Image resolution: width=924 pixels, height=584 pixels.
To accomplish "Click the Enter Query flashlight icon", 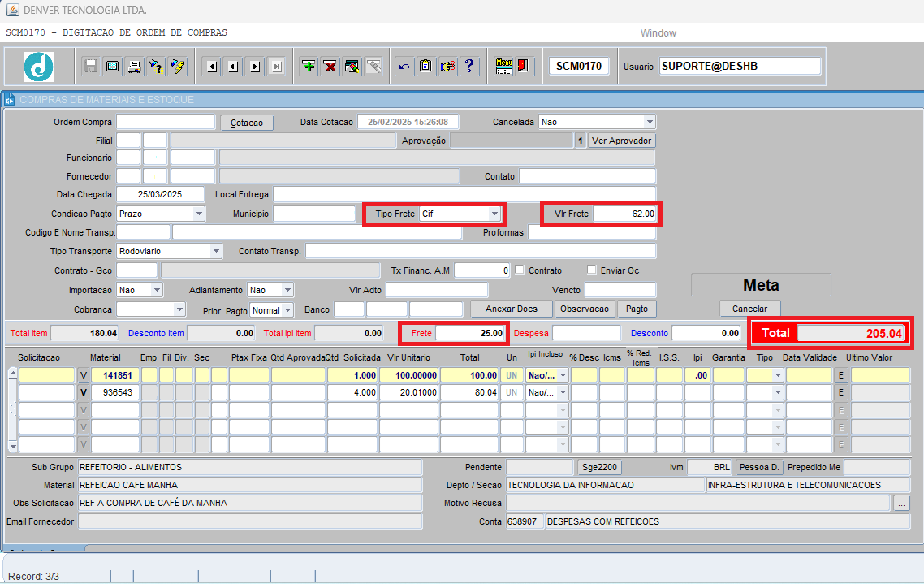I will tap(156, 66).
